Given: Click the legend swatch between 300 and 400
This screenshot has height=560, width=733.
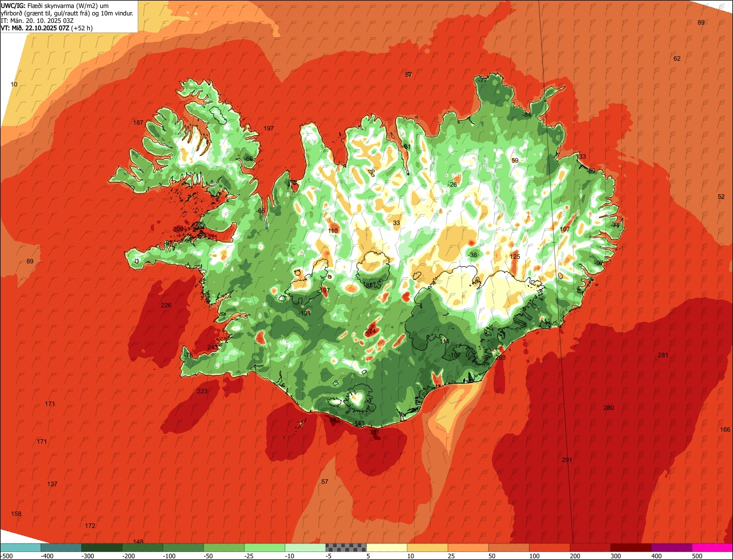Looking at the screenshot, I should (x=630, y=547).
